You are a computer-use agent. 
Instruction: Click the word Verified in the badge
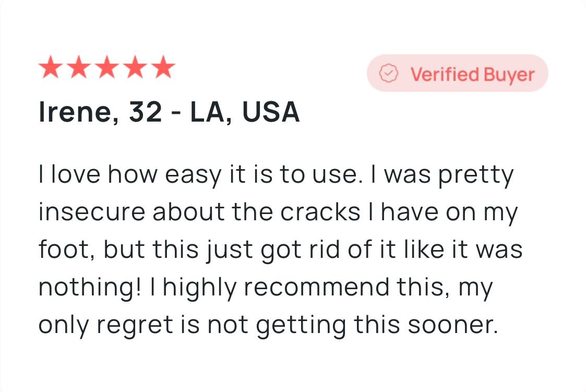click(445, 74)
